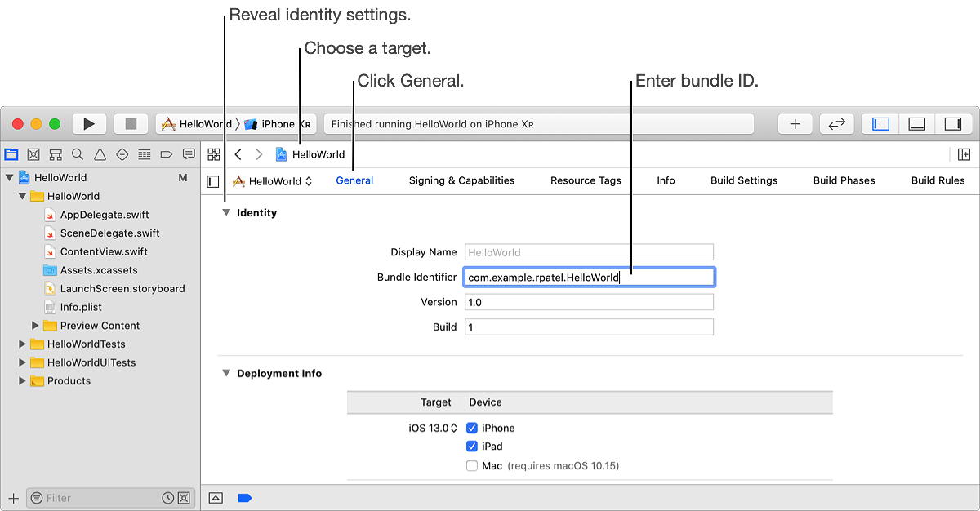Screen dimensions: 980x511
Task: Open the Breakpoint navigator icon
Action: click(167, 154)
